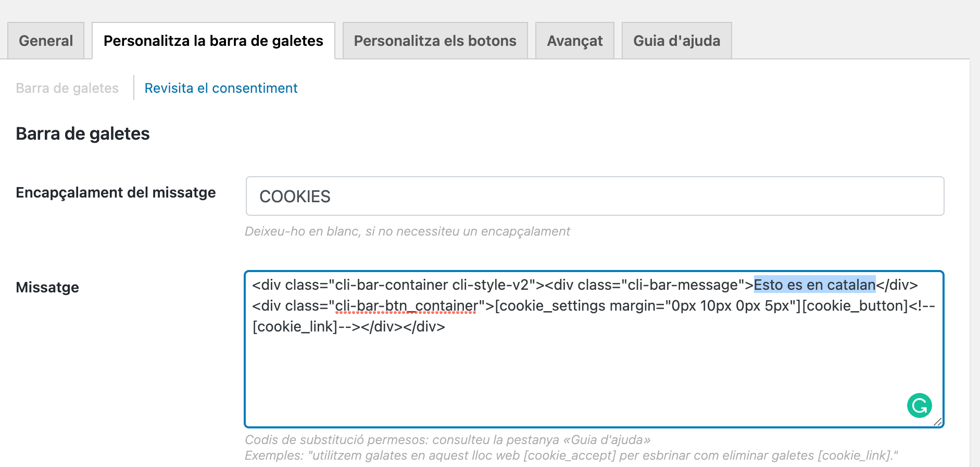Switch to the General tab
This screenshot has width=980, height=467.
(46, 41)
